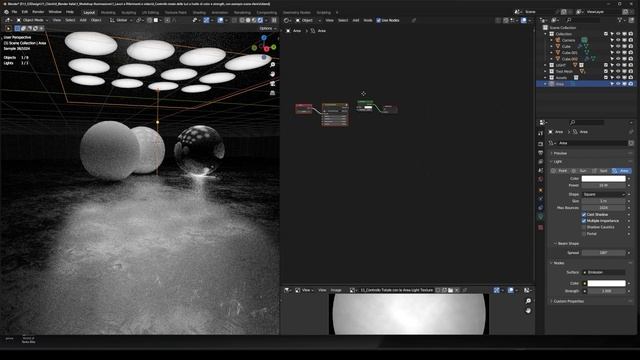Screen dimensions: 640x360
Task: Click the viewport navigation axis gizmo
Action: pos(264,47)
